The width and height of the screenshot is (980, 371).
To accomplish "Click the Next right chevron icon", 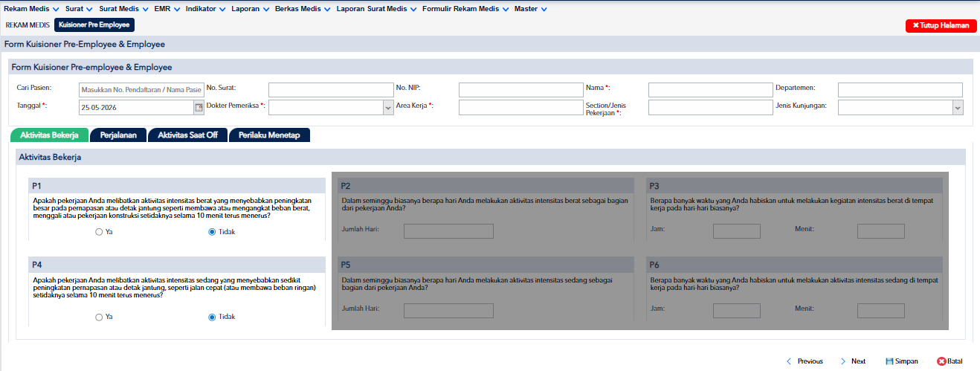I will pyautogui.click(x=843, y=361).
